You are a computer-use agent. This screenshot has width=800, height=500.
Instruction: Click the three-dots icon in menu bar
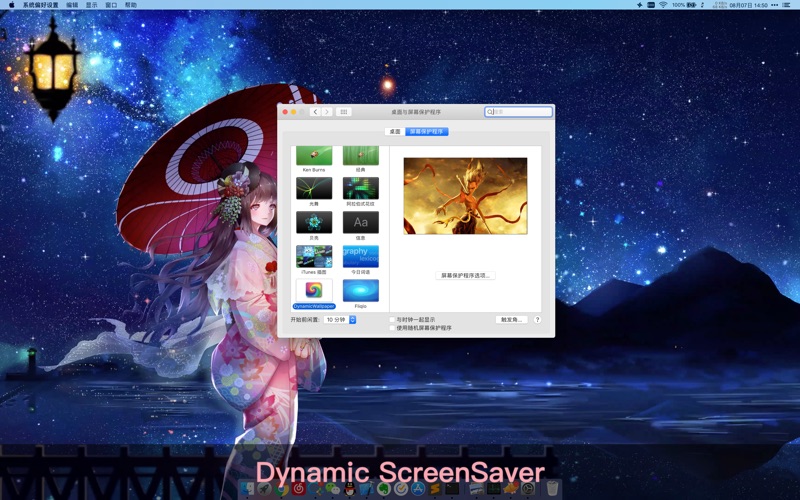(x=774, y=5)
